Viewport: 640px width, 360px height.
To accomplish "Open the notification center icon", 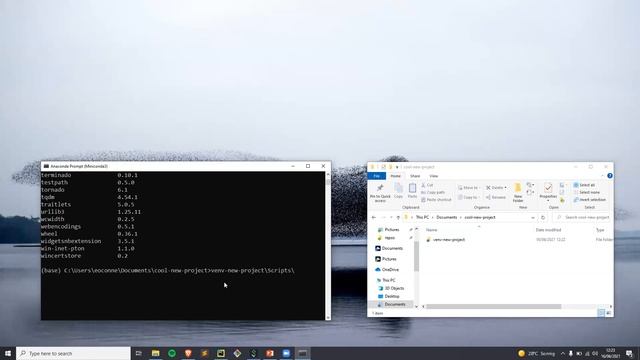I will point(630,353).
